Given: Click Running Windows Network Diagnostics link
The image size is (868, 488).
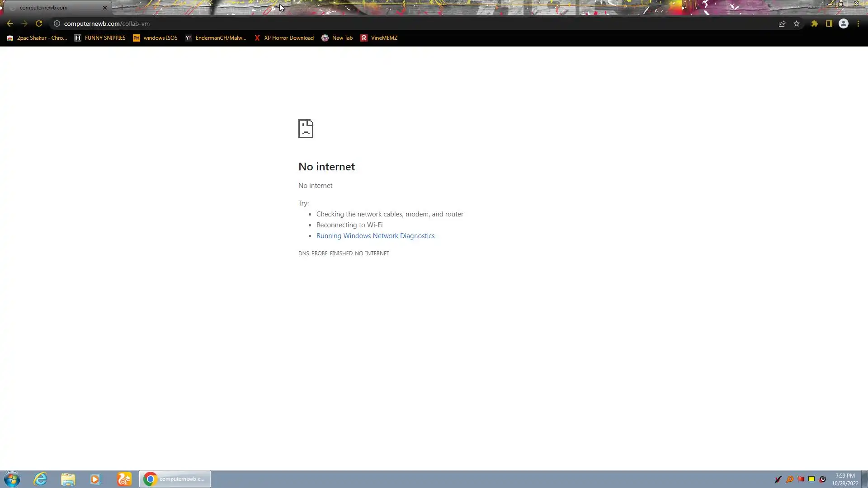Looking at the screenshot, I should pos(375,236).
